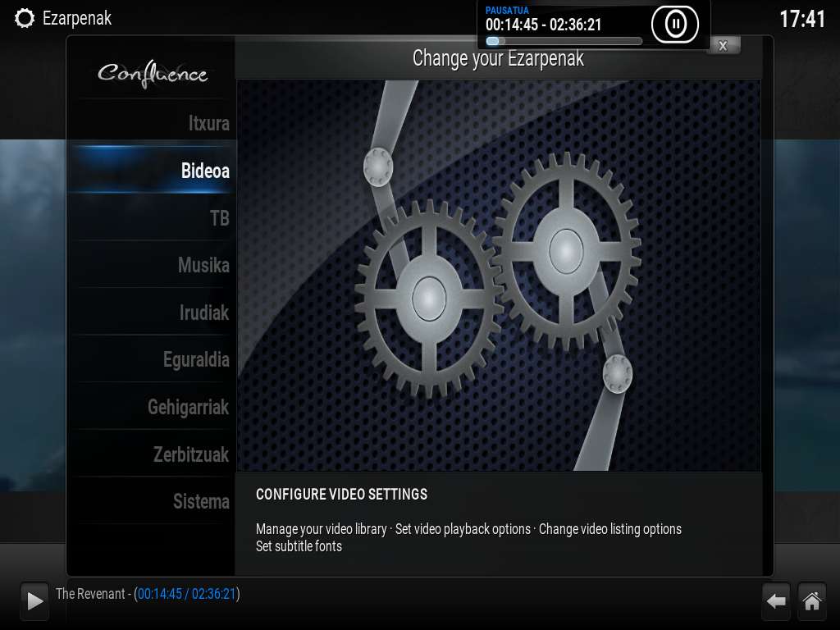Click the playback progress bar in overlay
The image size is (840, 630).
point(564,41)
